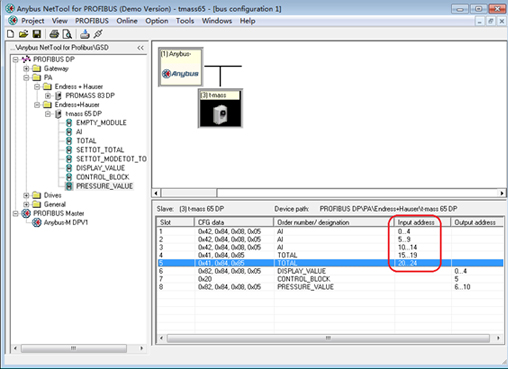Select slot 7 CONTROL_BLOCK row
Screen dimensions: 508x369
coord(330,279)
